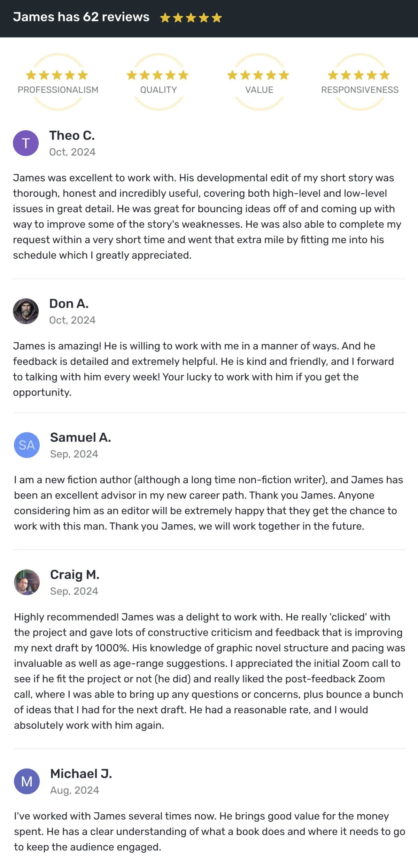418x868 pixels.
Task: Click Michael J.'s Aug, 2024 review date
Action: pos(75,790)
